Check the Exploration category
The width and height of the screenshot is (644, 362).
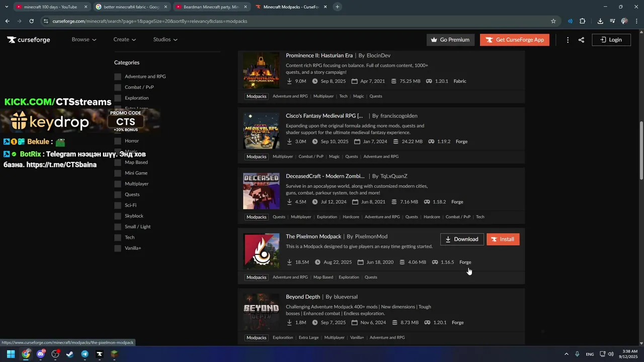coord(118,98)
